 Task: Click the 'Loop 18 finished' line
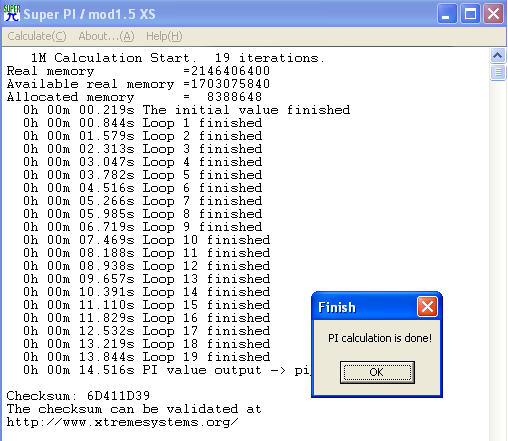146,344
